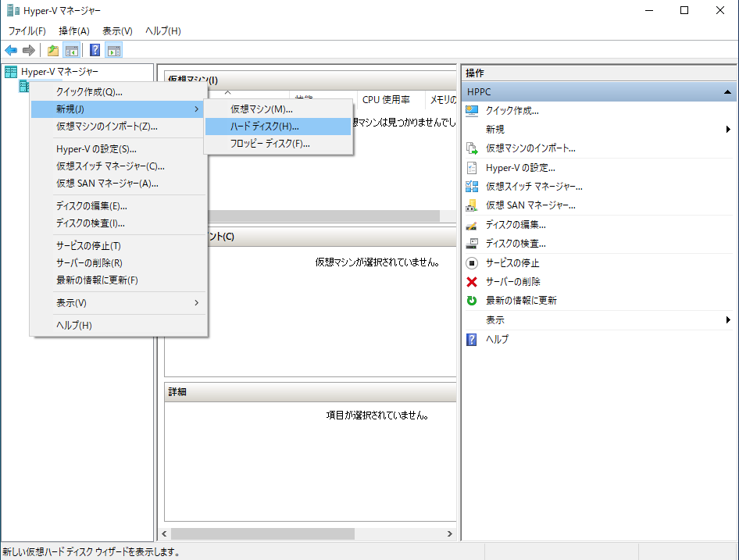Click the 詳細 section header
This screenshot has height=560, width=739.
tap(310, 392)
